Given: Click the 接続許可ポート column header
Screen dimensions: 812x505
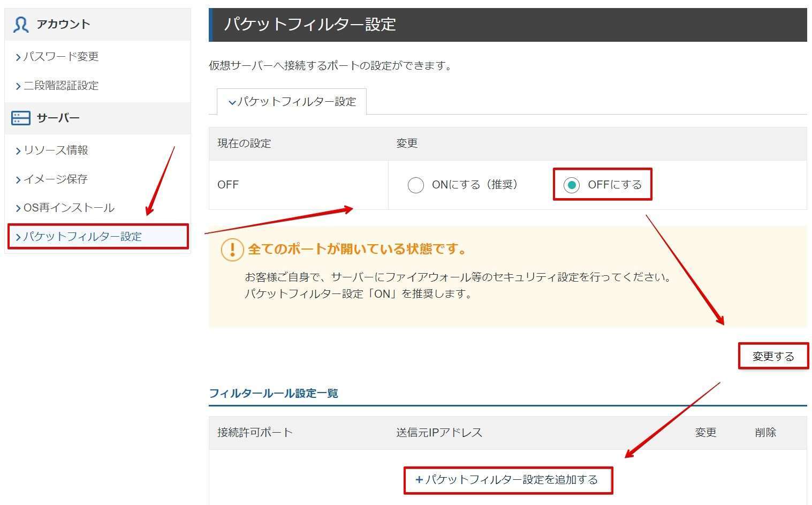Looking at the screenshot, I should 255,433.
